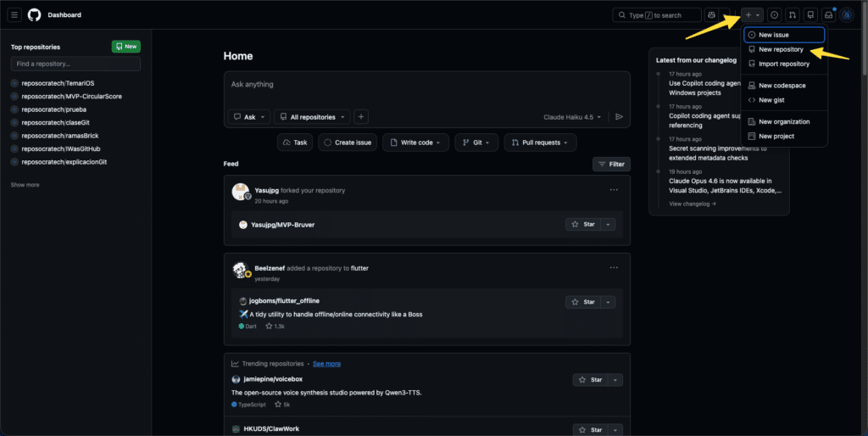
Task: Star the jogboms/flutter_offline repository
Action: 583,302
